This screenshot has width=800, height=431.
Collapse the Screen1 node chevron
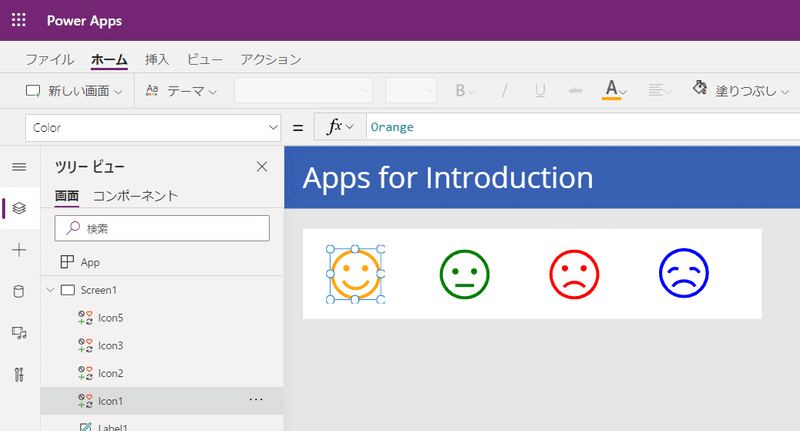point(50,290)
